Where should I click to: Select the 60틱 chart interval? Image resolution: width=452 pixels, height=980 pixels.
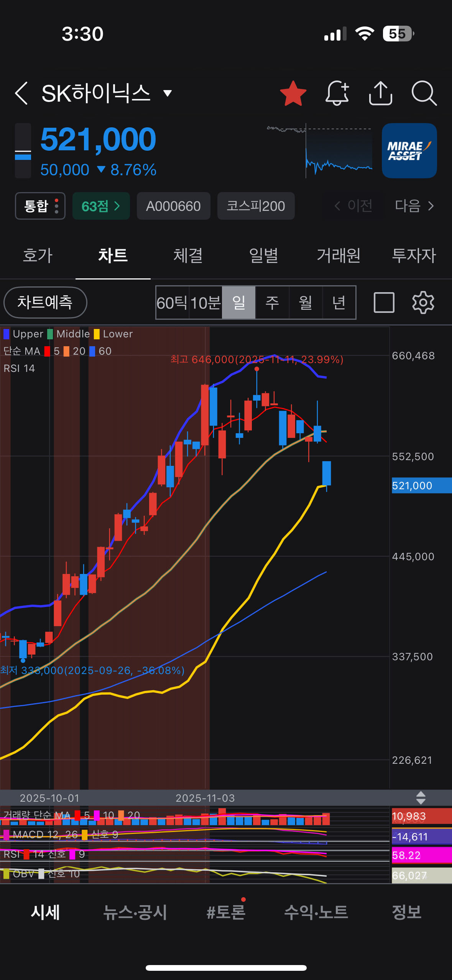[x=172, y=303]
